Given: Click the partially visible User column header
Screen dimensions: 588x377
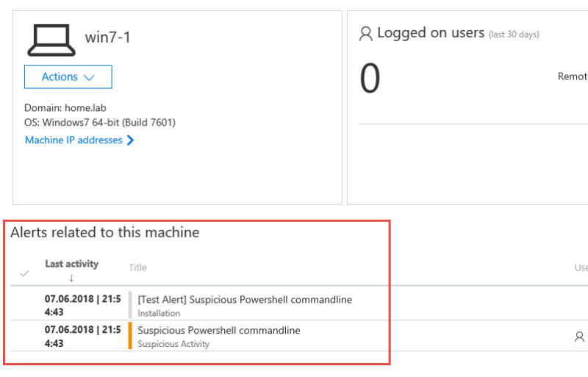Looking at the screenshot, I should [x=581, y=268].
